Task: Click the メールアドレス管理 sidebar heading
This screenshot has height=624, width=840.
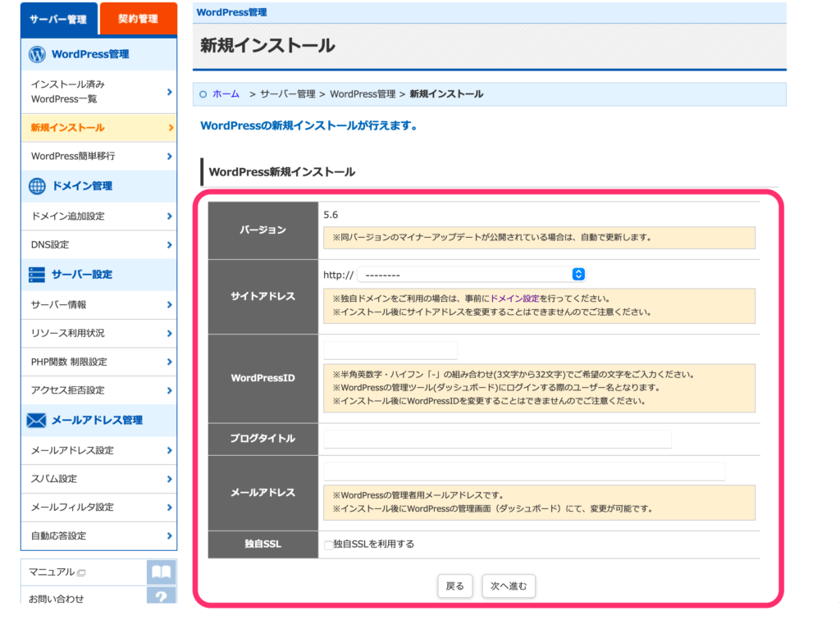Action: pyautogui.click(x=97, y=421)
